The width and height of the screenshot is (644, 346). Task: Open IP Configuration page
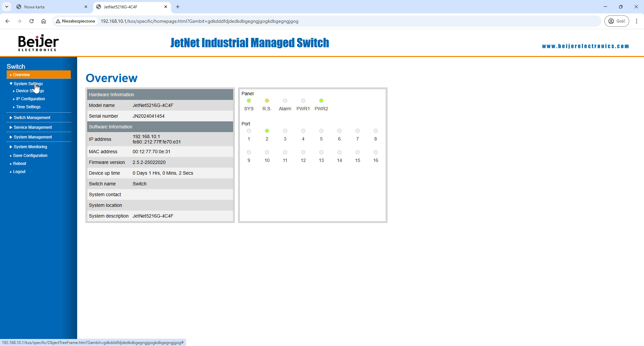(x=31, y=99)
